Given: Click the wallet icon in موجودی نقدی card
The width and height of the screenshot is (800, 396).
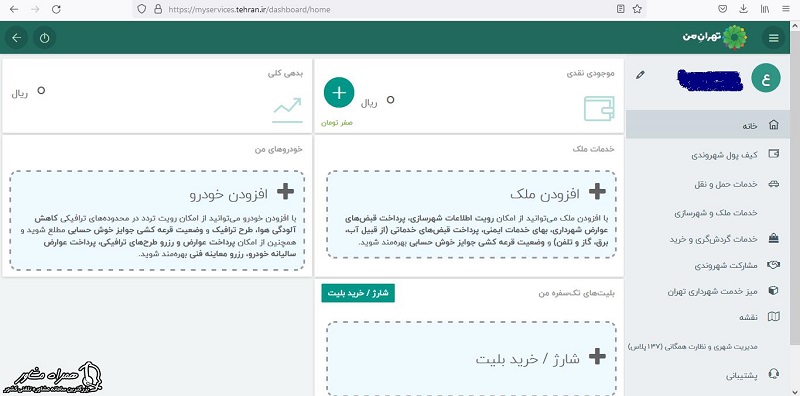Looking at the screenshot, I should pos(599,108).
